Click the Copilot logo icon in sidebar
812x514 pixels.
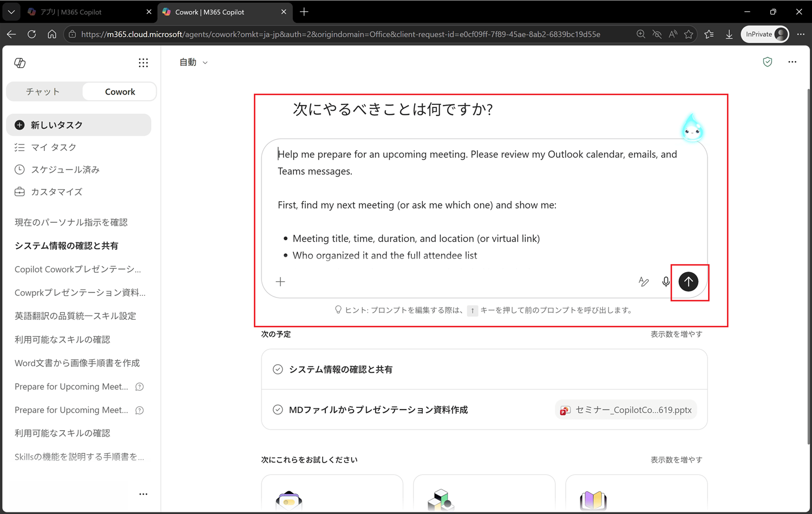[20, 63]
